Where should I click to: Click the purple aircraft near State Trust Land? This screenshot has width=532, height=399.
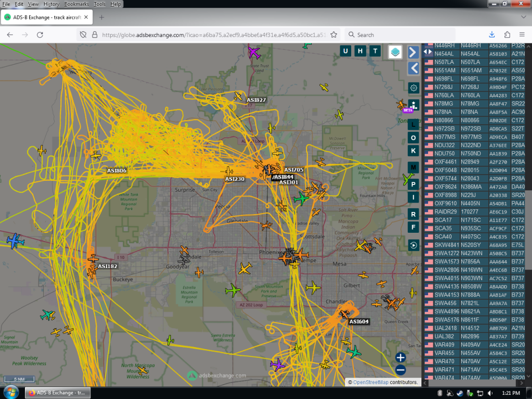point(254,53)
